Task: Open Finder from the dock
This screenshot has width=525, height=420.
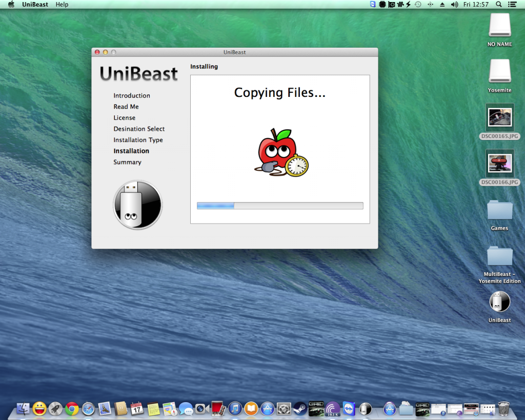Action: (23, 409)
